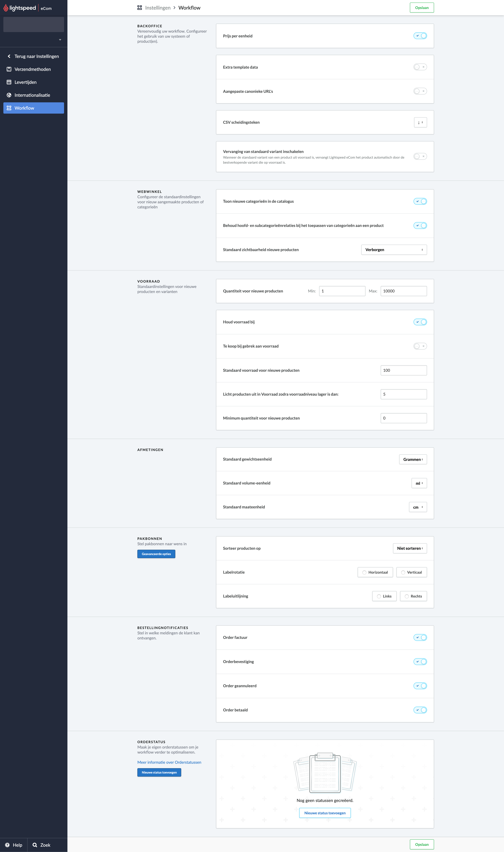
Task: Toggle Order betaald notification
Action: tap(420, 710)
